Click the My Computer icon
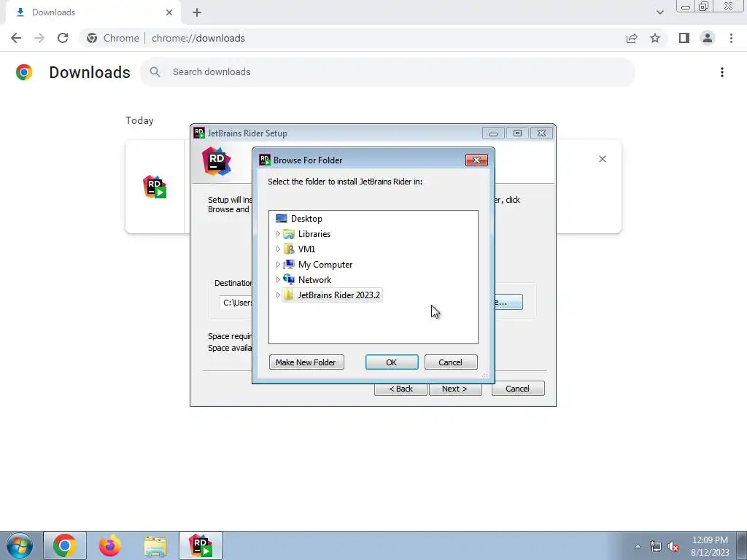This screenshot has width=747, height=560. coord(289,264)
